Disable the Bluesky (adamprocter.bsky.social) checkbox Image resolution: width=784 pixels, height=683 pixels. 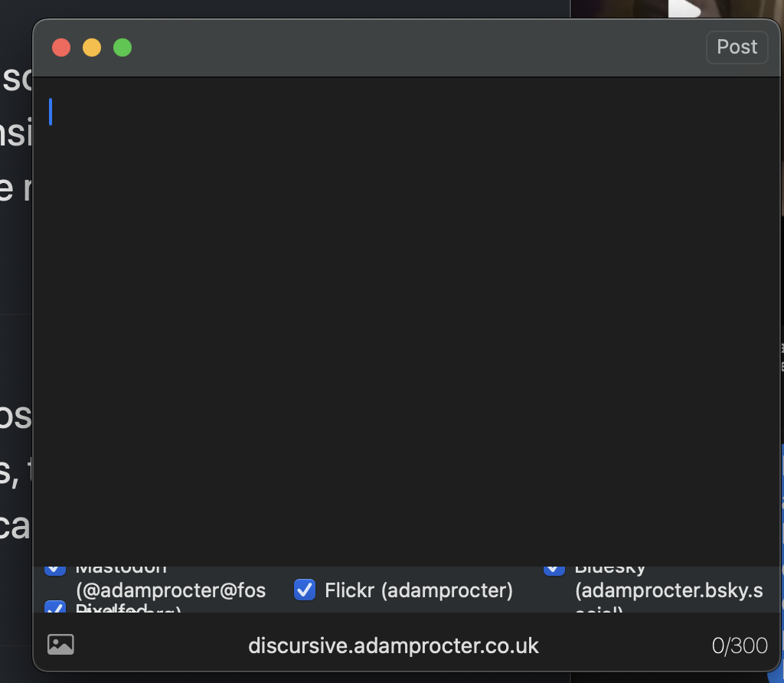(x=554, y=567)
